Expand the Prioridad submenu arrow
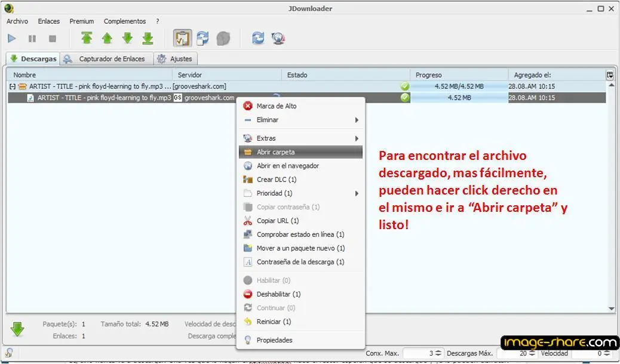 (357, 193)
